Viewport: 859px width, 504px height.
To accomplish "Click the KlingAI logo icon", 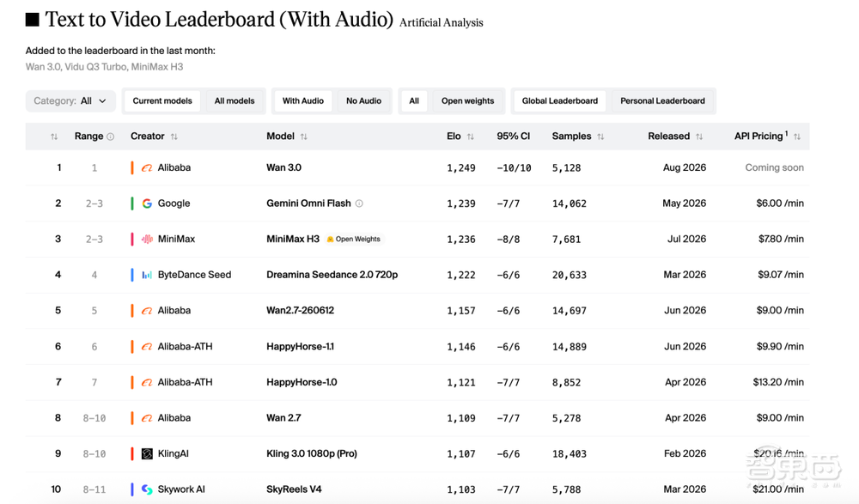I will (x=147, y=453).
